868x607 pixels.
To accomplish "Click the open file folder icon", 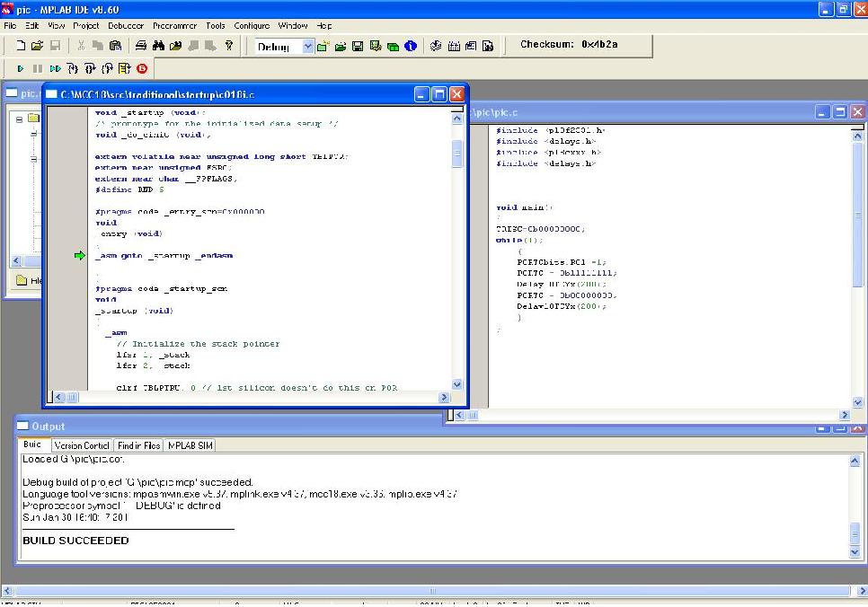I will [37, 46].
